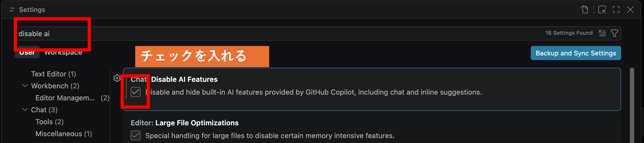Click Backup and Sync Settings button
Viewport: 644px width, 143px height.
pyautogui.click(x=576, y=53)
